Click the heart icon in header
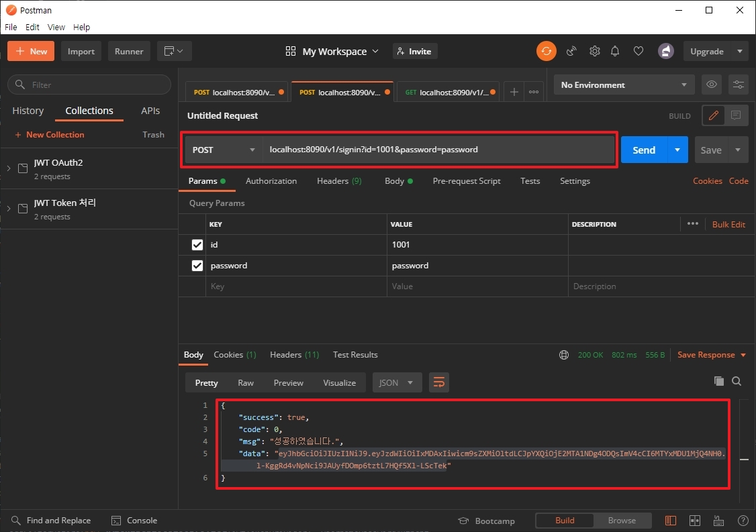Screen dimensions: 756x532 point(639,51)
